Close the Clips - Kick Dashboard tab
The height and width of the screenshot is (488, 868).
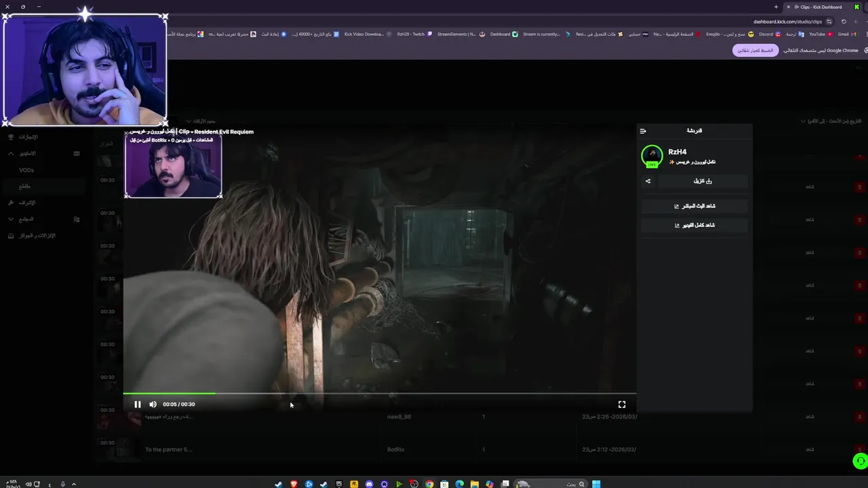pos(788,7)
